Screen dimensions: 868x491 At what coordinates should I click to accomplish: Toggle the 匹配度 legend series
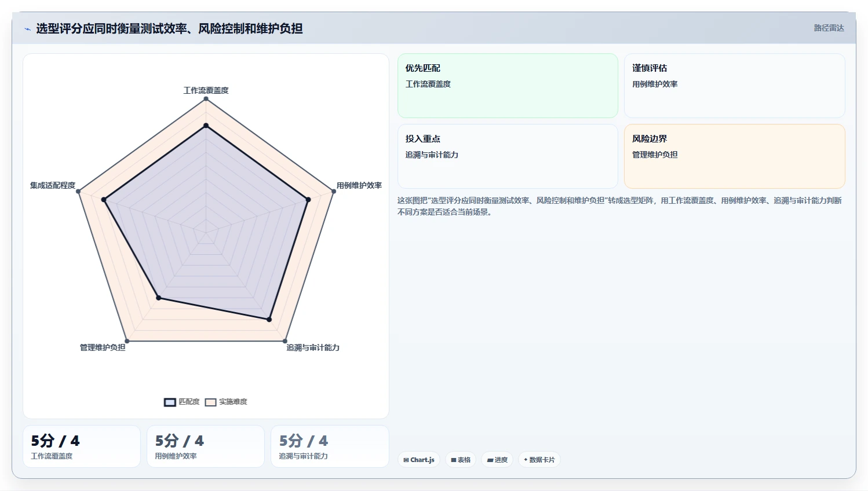[182, 402]
